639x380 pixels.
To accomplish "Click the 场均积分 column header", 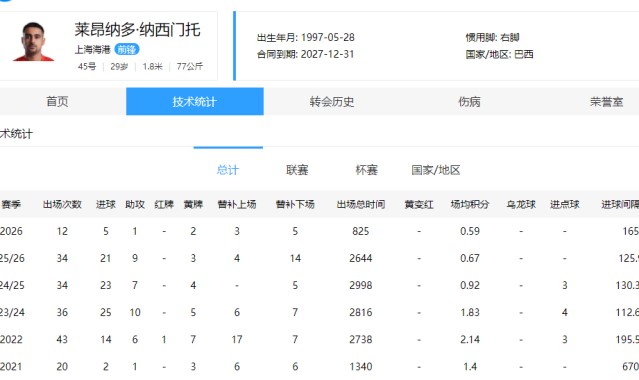I will point(469,204).
